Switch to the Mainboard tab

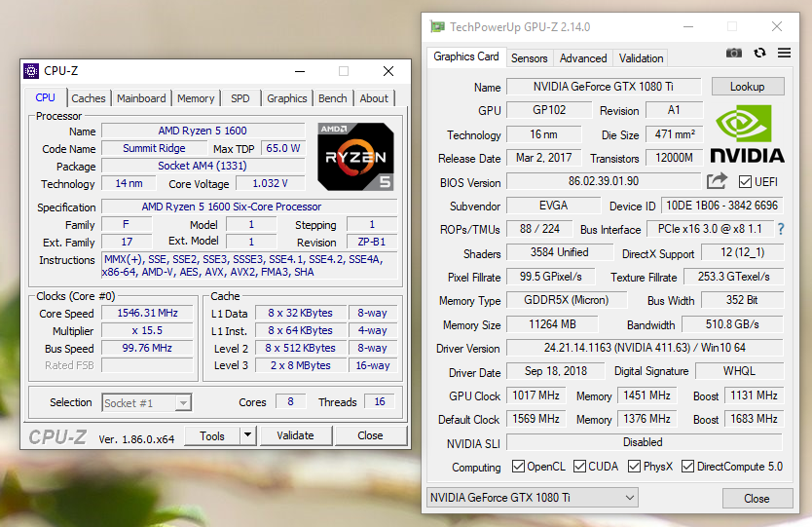click(141, 98)
